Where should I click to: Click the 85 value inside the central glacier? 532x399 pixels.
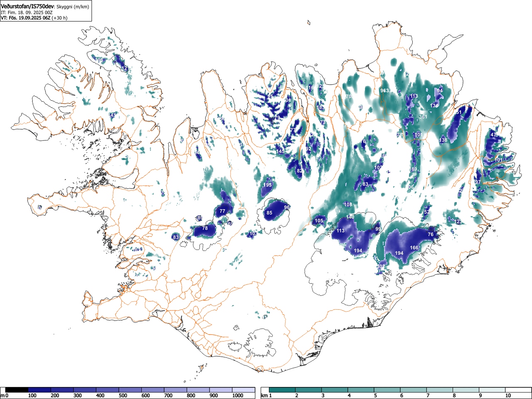(x=269, y=213)
